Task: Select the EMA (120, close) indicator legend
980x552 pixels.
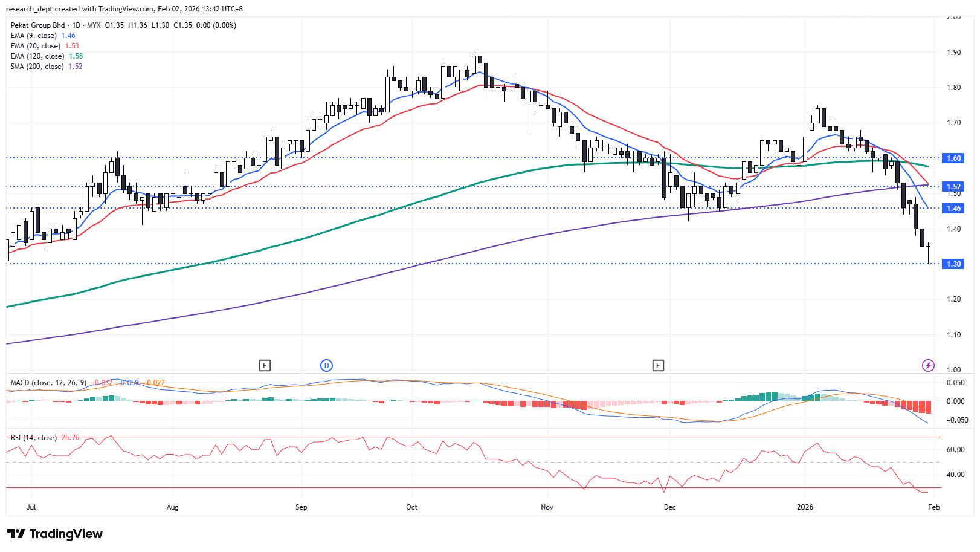Action: click(37, 56)
